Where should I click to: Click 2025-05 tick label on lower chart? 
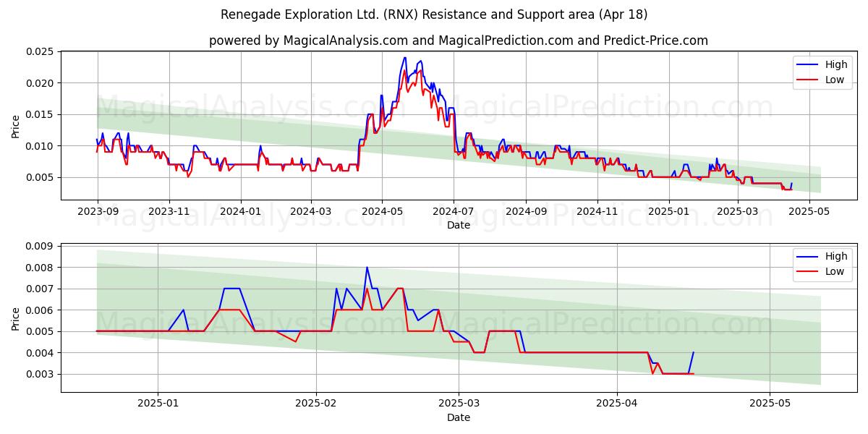(770, 404)
